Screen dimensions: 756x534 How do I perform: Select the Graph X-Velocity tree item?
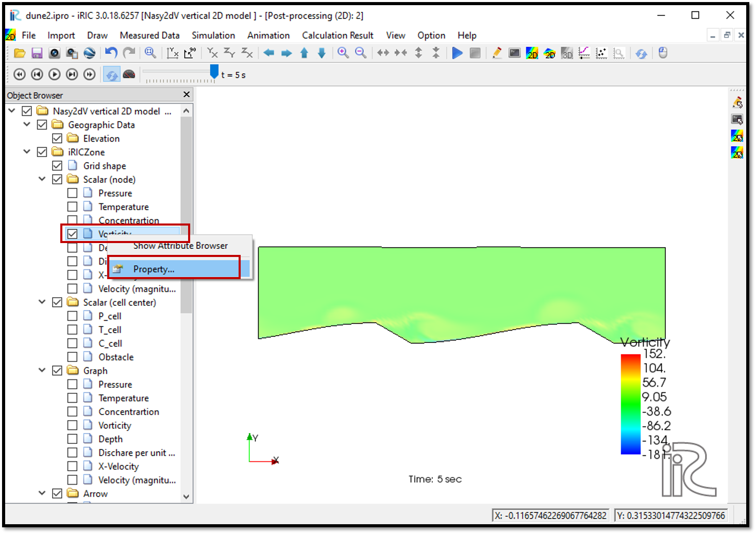[119, 466]
